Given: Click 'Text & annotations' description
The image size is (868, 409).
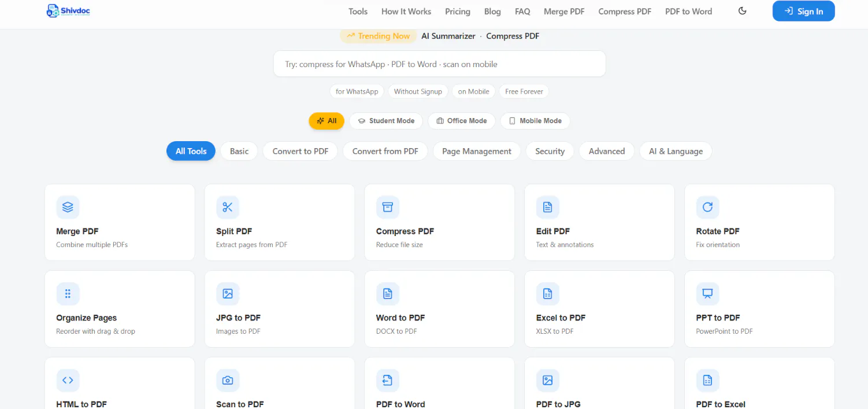Looking at the screenshot, I should tap(565, 245).
